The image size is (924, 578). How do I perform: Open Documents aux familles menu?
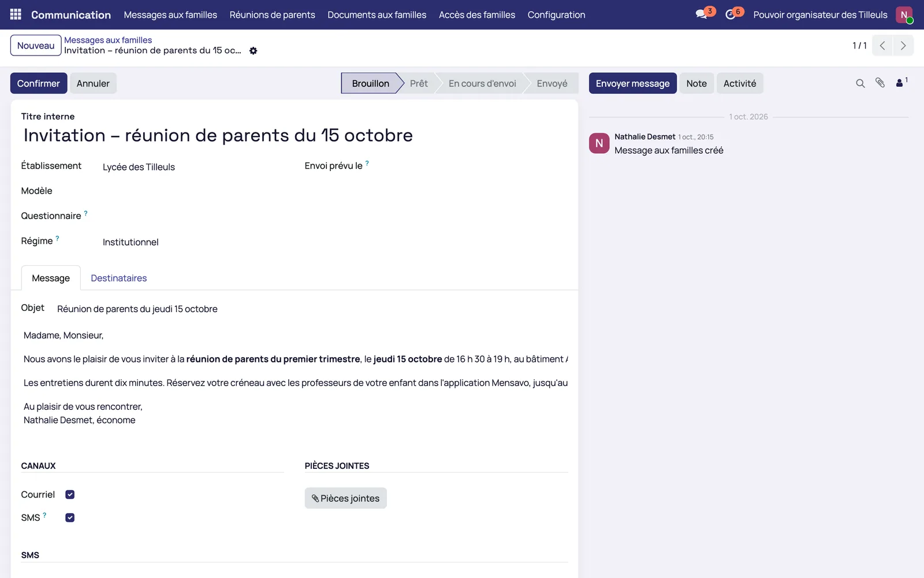click(x=377, y=14)
